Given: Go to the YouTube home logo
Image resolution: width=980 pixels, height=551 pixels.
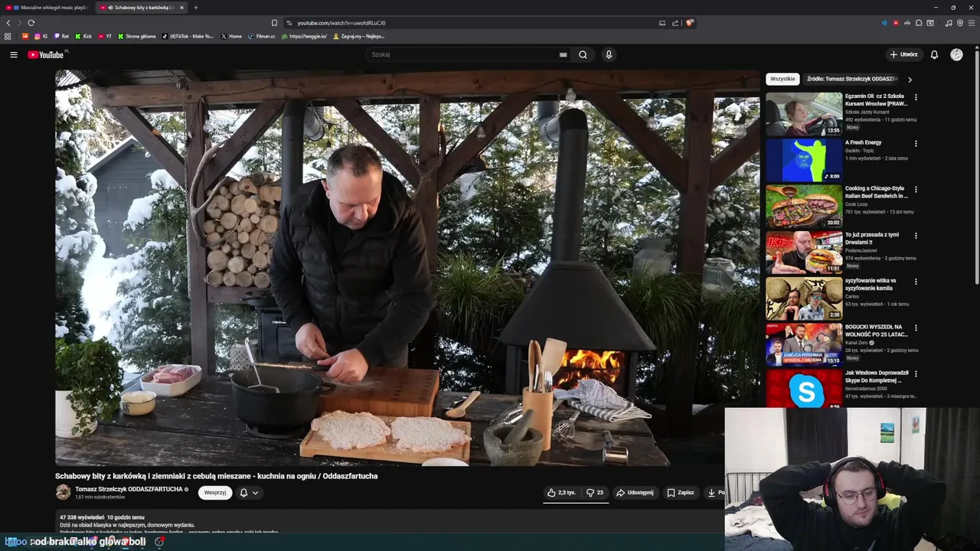Looking at the screenshot, I should click(47, 54).
